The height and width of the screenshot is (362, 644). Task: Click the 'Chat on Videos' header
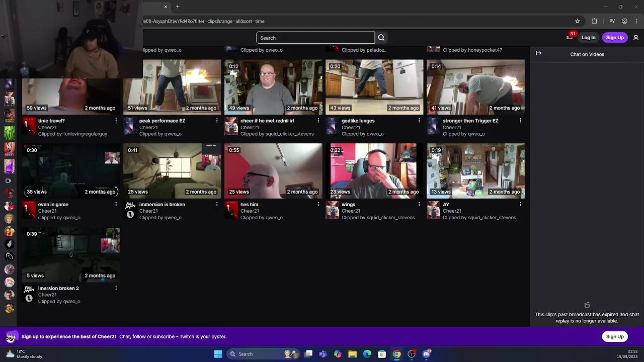click(x=587, y=54)
